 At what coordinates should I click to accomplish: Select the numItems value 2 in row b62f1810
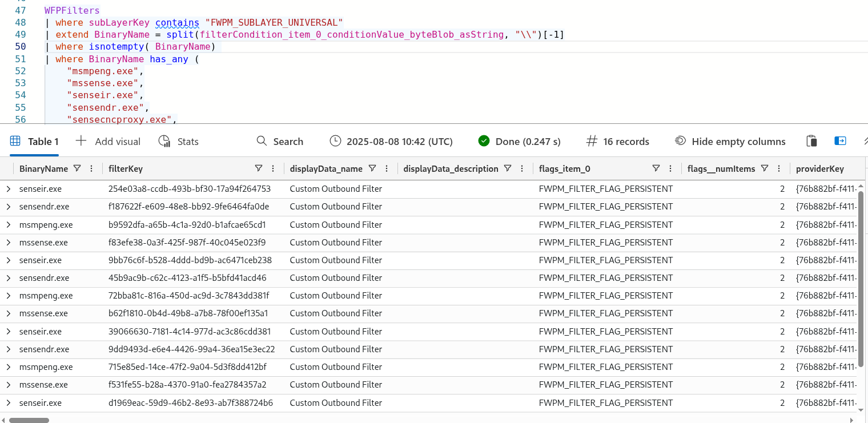point(782,313)
